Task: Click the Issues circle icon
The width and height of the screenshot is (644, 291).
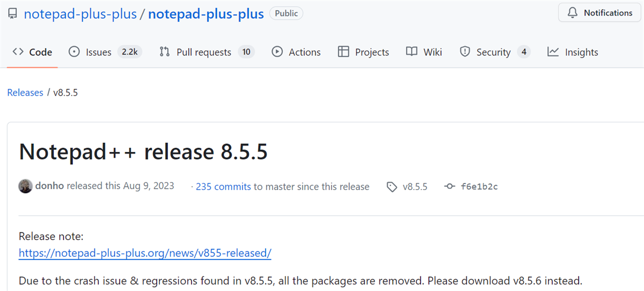Action: pos(74,52)
